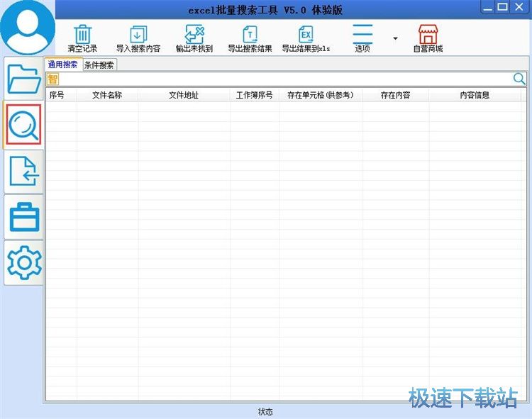Click the 序号 column header
Image resolution: width=532 pixels, height=419 pixels.
point(62,95)
